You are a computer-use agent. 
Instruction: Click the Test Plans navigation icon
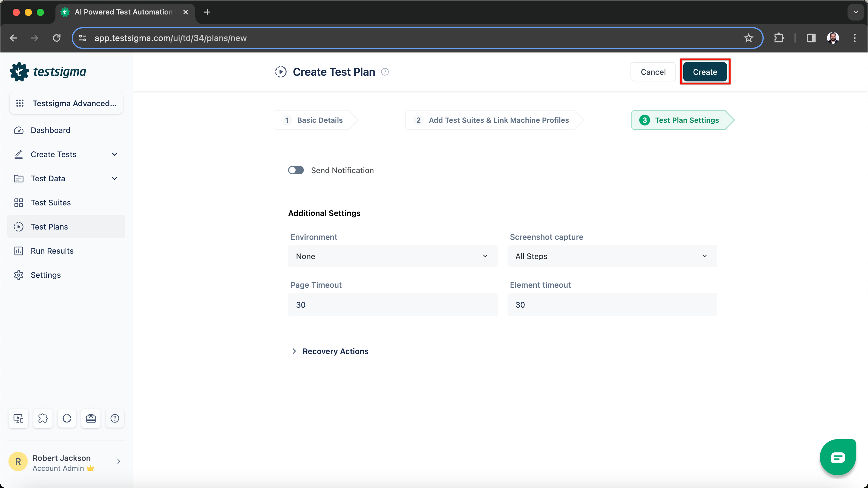click(x=20, y=227)
